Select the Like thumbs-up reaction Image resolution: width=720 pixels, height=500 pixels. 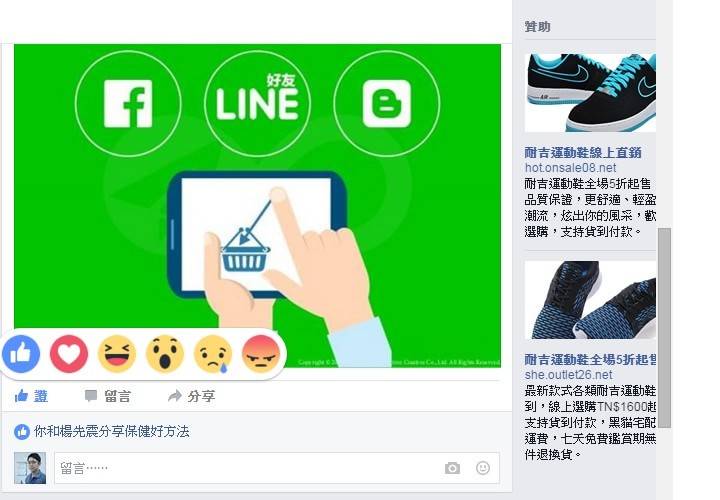coord(21,354)
